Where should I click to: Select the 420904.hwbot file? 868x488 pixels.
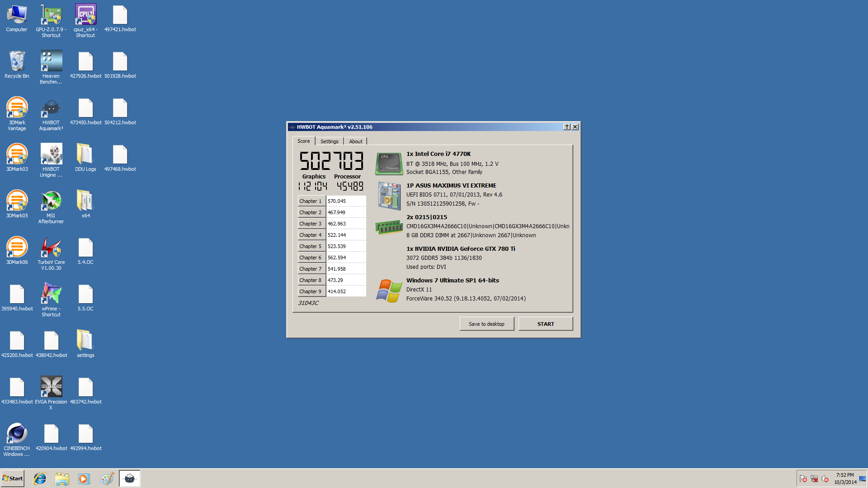click(x=51, y=437)
